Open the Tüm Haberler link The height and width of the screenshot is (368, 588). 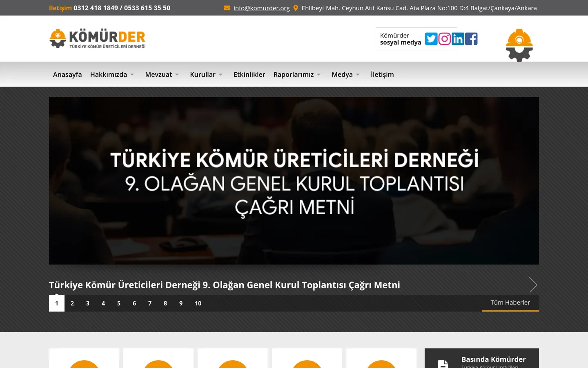[x=510, y=303]
